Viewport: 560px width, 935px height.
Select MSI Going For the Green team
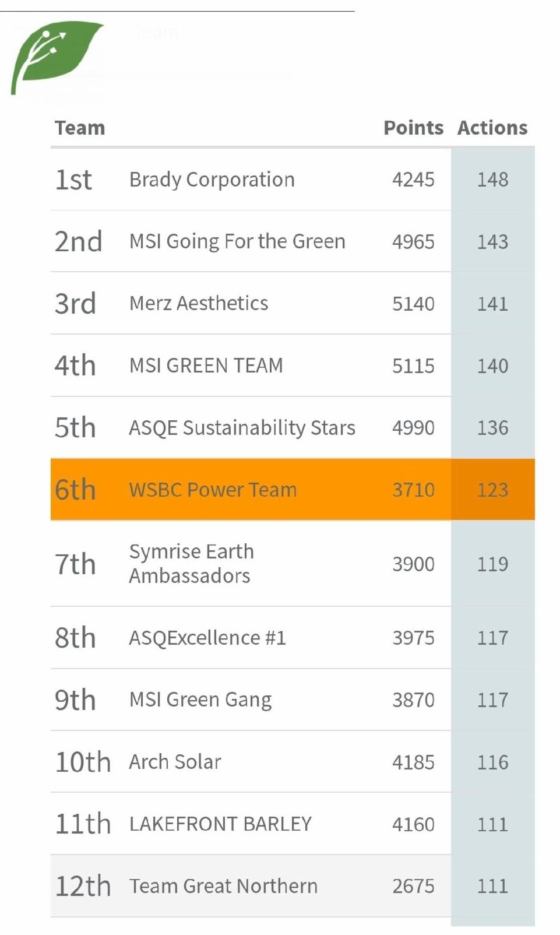pyautogui.click(x=237, y=241)
